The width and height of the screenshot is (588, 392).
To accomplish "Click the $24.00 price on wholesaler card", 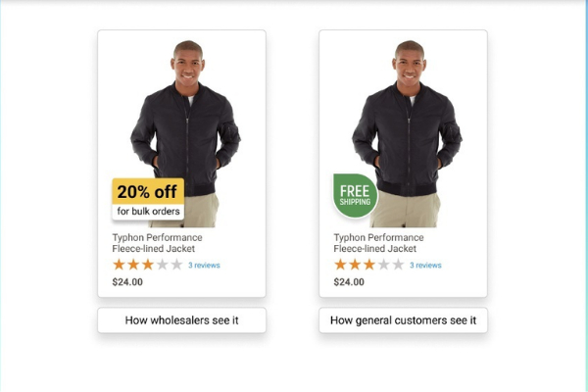I will 127,282.
